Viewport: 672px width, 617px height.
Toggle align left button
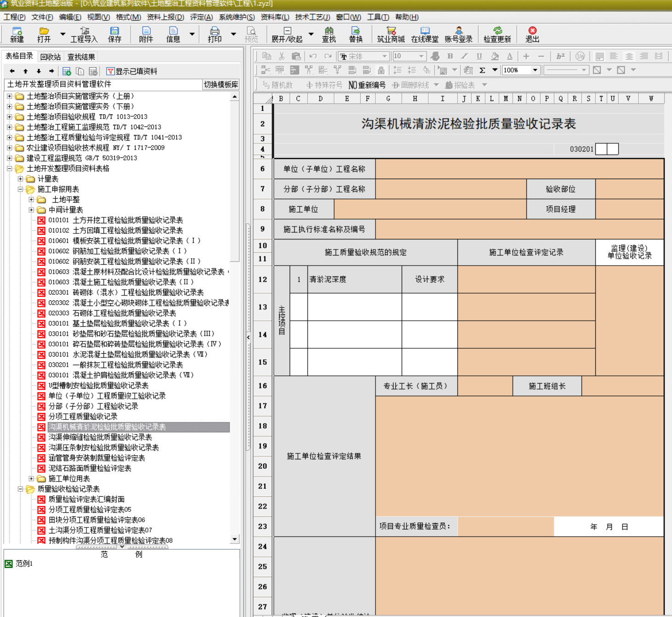[x=614, y=56]
